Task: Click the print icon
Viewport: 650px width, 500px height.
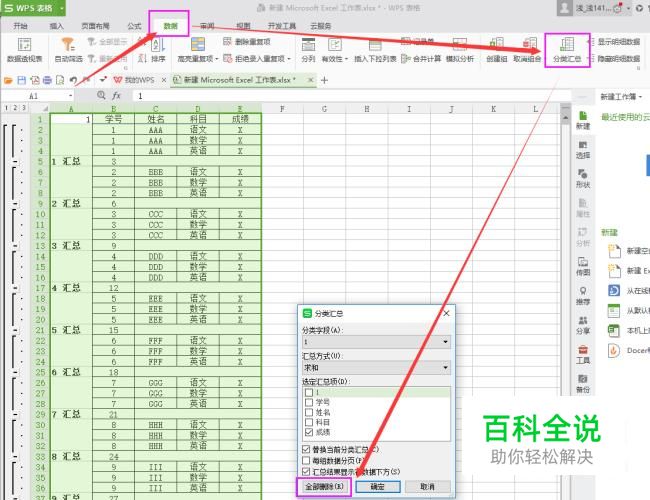Action: 47,80
